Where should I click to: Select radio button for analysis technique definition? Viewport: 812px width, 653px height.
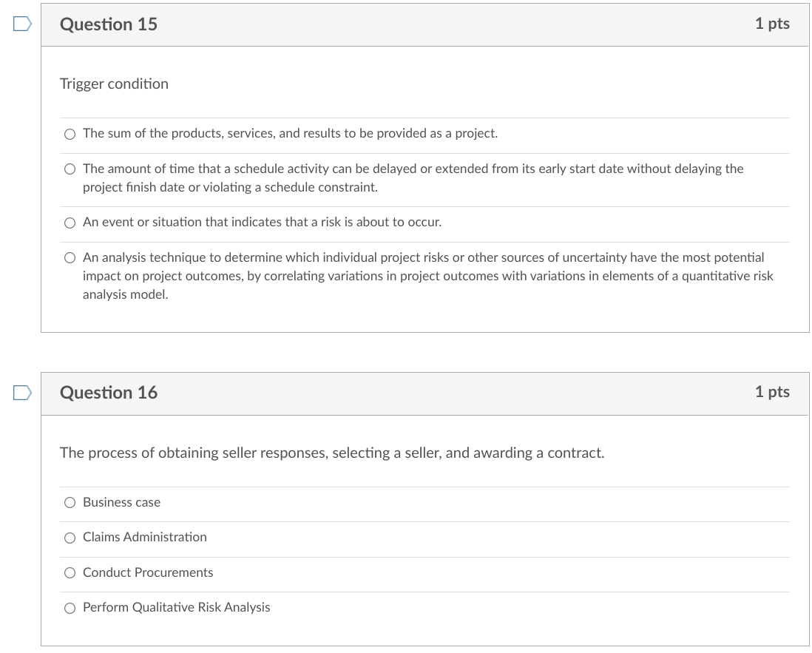(70, 258)
